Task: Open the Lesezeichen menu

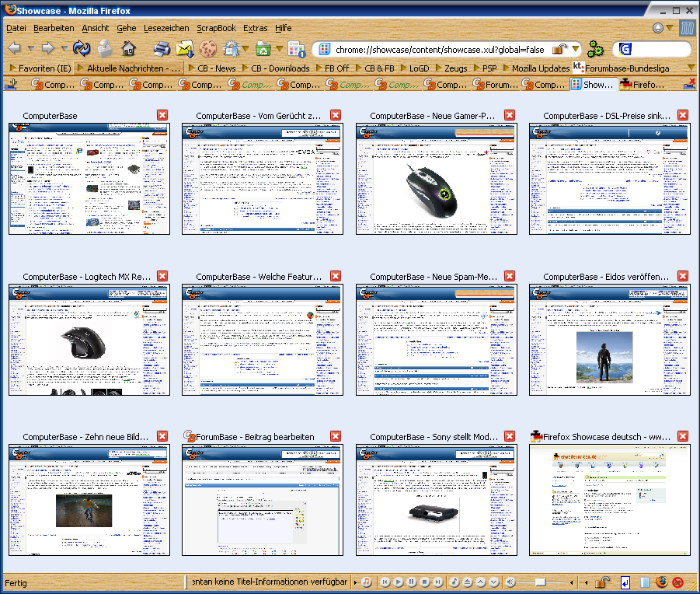Action: (166, 28)
